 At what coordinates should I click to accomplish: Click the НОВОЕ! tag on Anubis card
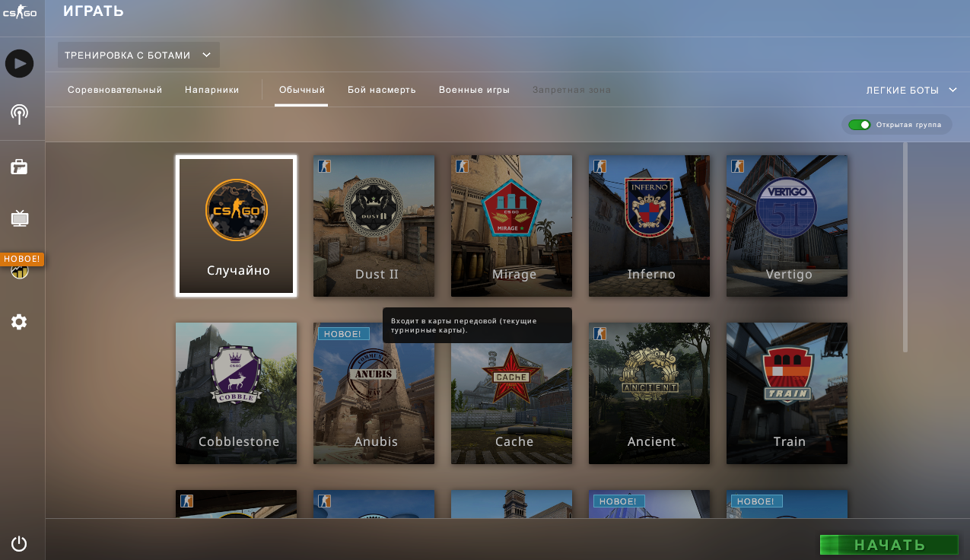(344, 334)
